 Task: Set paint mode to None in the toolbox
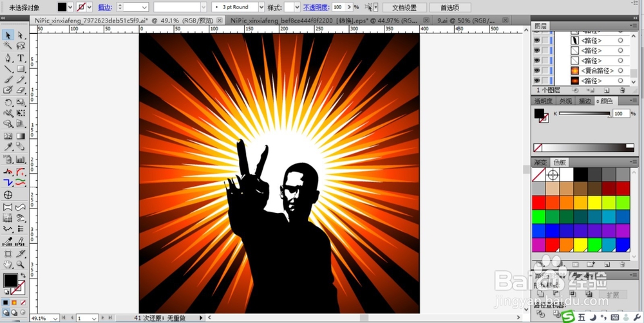(23, 302)
